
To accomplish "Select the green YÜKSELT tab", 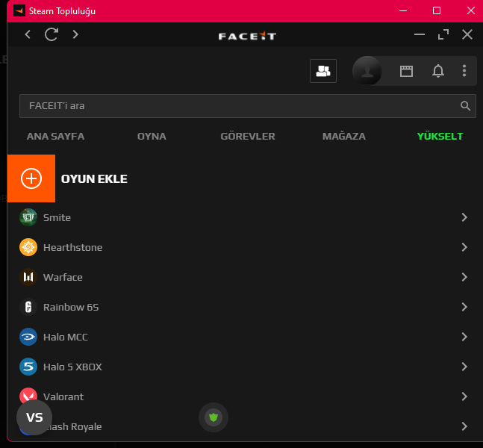I will [x=440, y=136].
